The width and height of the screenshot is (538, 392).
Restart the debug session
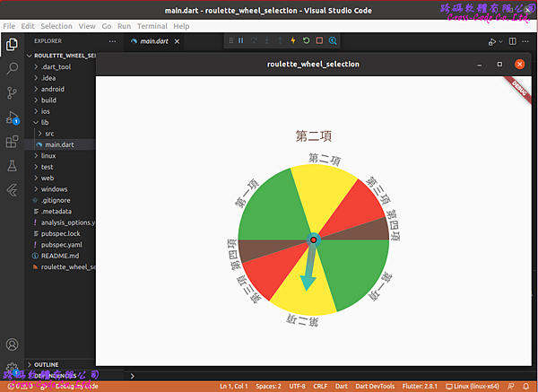tap(306, 41)
